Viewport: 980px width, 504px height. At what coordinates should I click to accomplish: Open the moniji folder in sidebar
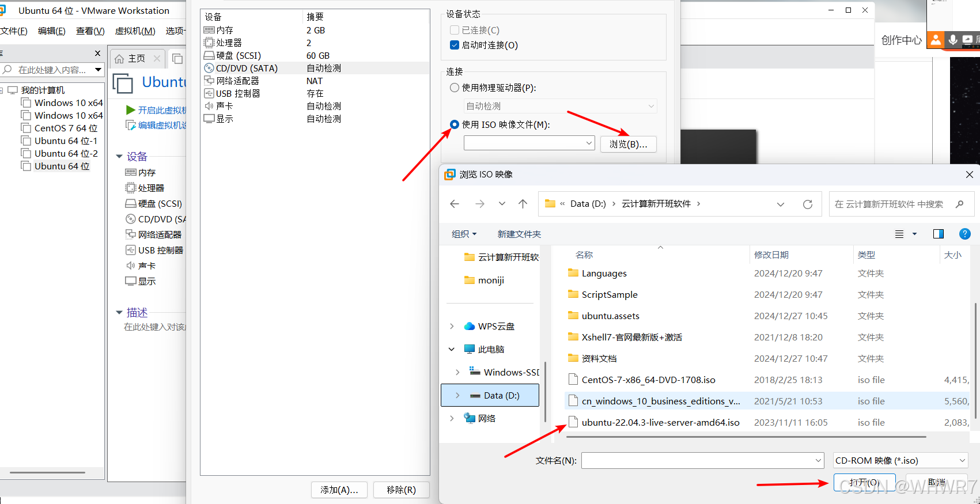coord(491,280)
